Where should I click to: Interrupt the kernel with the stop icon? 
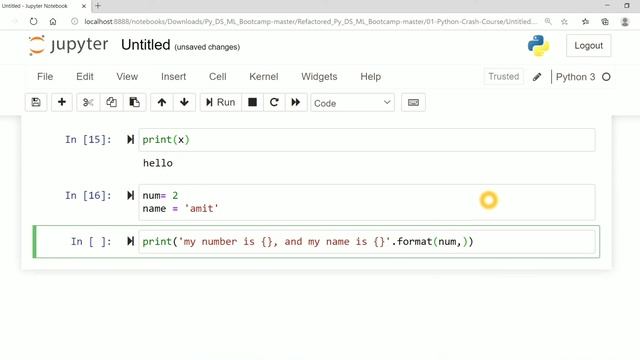click(x=252, y=102)
